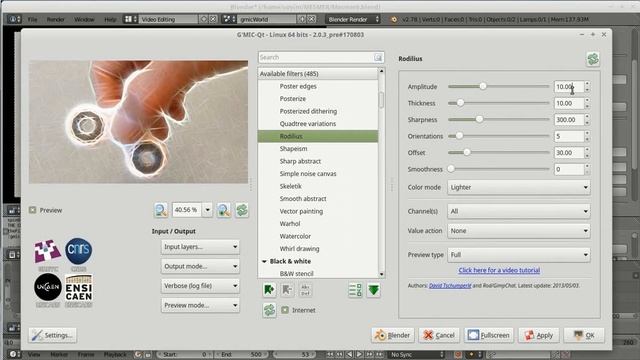Image resolution: width=640 pixels, height=360 pixels.
Task: Toggle the Internet checkbox
Action: click(285, 310)
